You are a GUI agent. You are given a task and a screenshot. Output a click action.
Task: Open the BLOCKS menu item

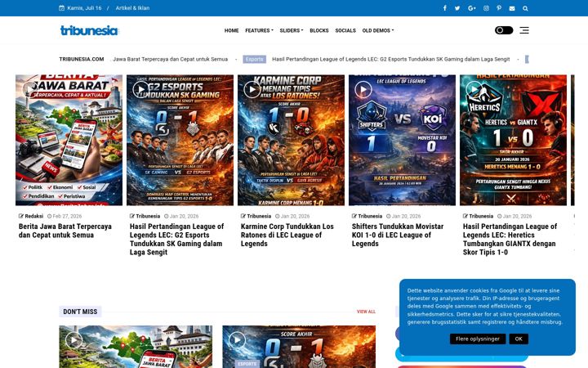click(319, 30)
